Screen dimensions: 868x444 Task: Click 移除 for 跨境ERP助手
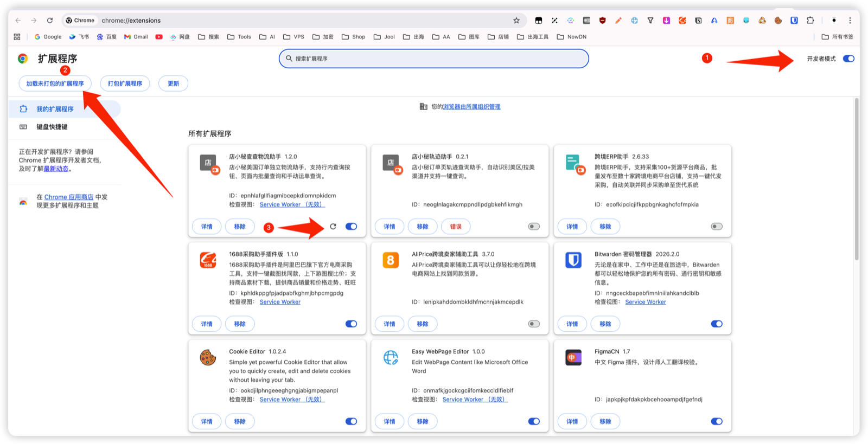click(605, 227)
